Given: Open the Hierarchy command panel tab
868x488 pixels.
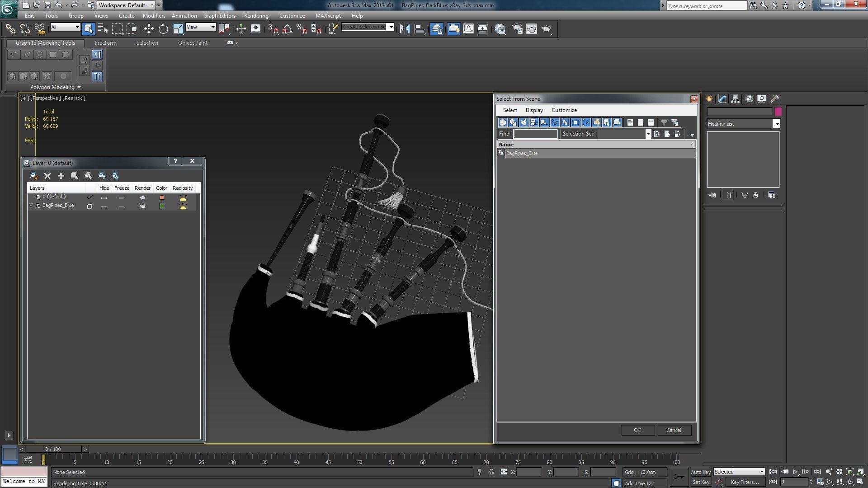Looking at the screenshot, I should coord(735,99).
